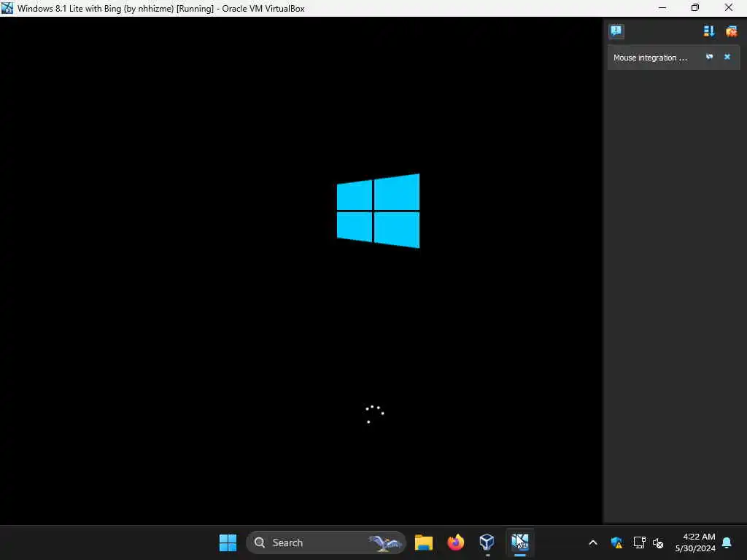
Task: Clear all VirtualBox notifications
Action: pos(731,31)
